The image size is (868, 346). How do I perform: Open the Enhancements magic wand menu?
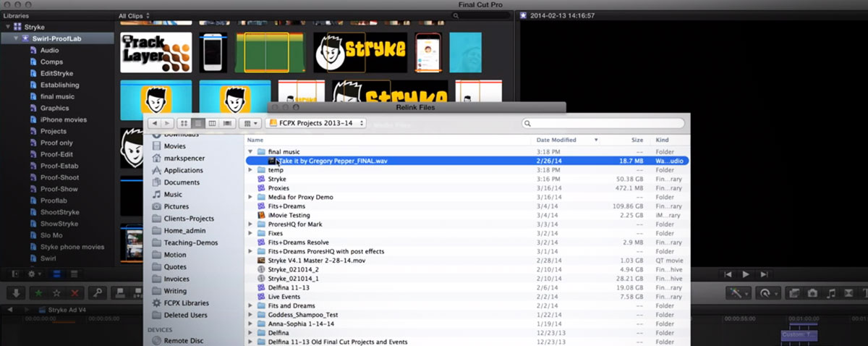pyautogui.click(x=740, y=293)
